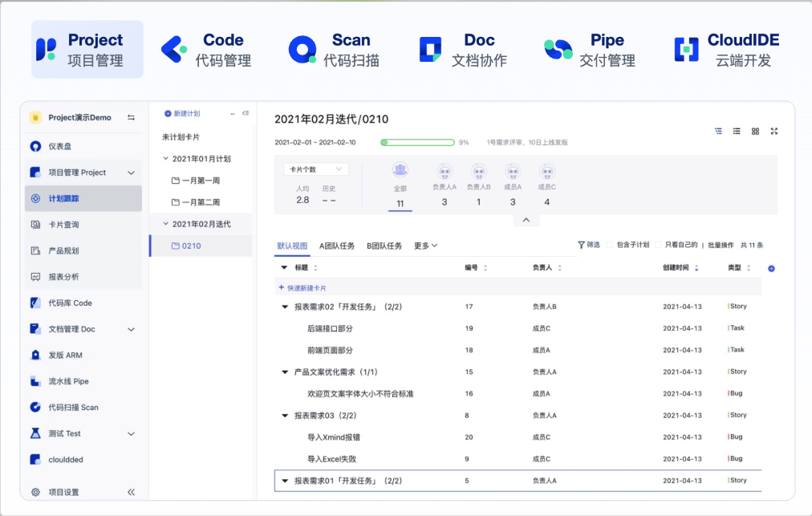Click 快速新建卡片 to add a card

pyautogui.click(x=302, y=287)
